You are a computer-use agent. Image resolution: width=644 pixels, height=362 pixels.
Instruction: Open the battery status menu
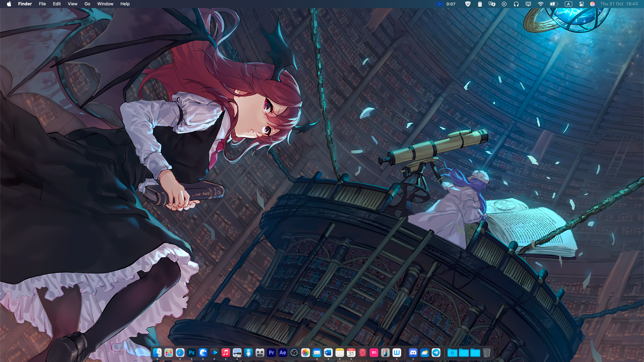pyautogui.click(x=554, y=4)
